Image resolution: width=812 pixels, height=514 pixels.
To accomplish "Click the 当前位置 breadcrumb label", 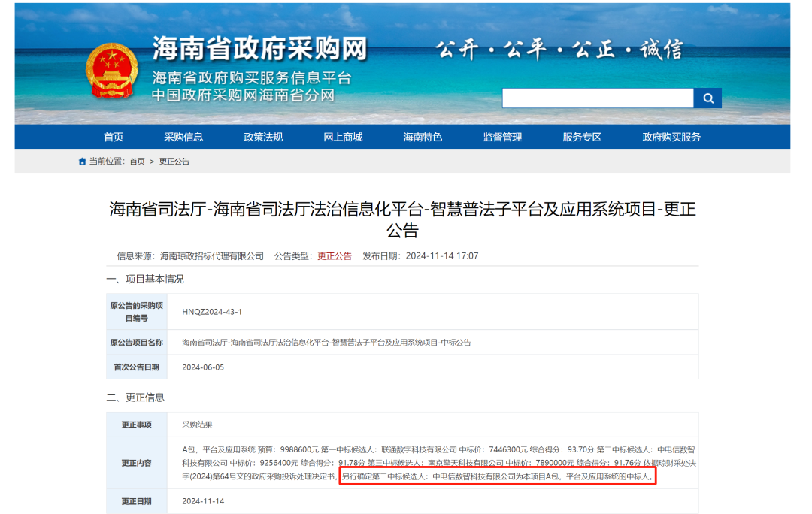I will tap(108, 162).
